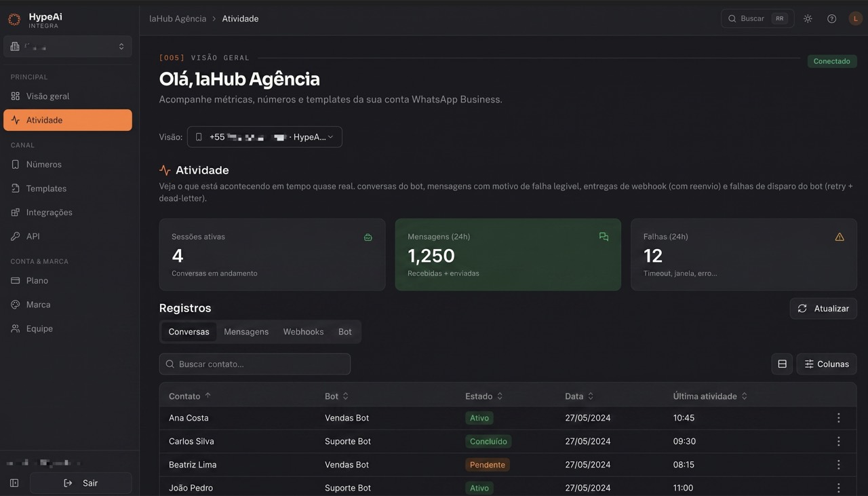The image size is (868, 496).
Task: Open Números in the sidebar
Action: (x=68, y=164)
